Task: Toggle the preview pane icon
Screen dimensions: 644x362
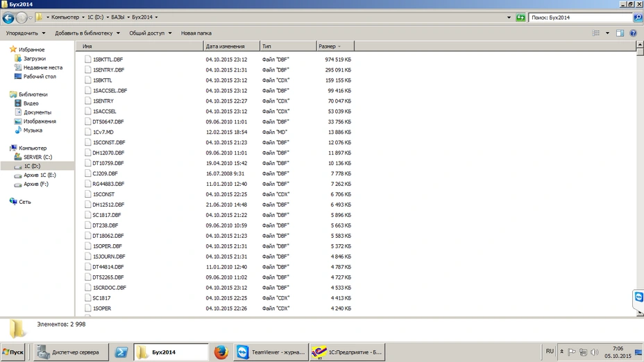Action: click(620, 33)
